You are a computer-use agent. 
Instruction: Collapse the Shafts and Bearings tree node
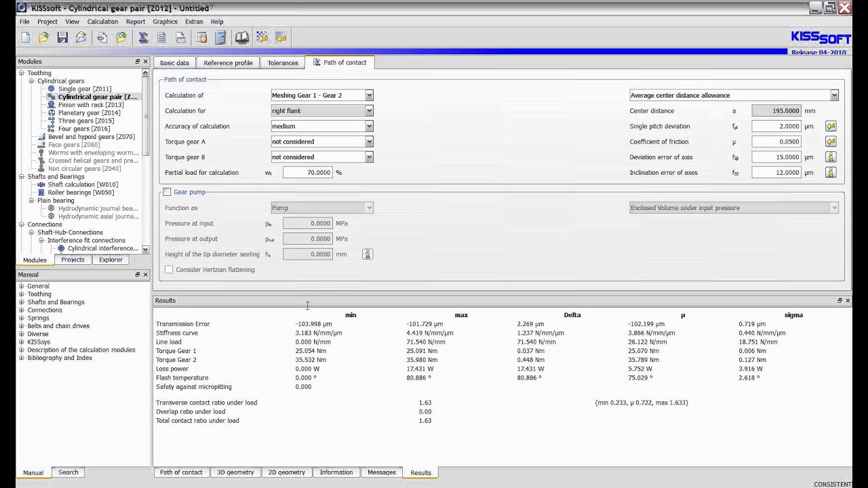22,176
